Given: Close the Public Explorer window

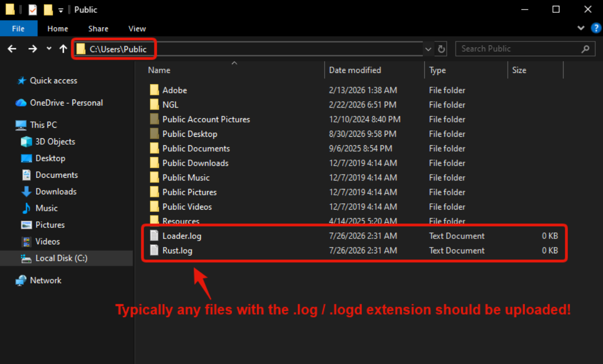Looking at the screenshot, I should pos(588,9).
